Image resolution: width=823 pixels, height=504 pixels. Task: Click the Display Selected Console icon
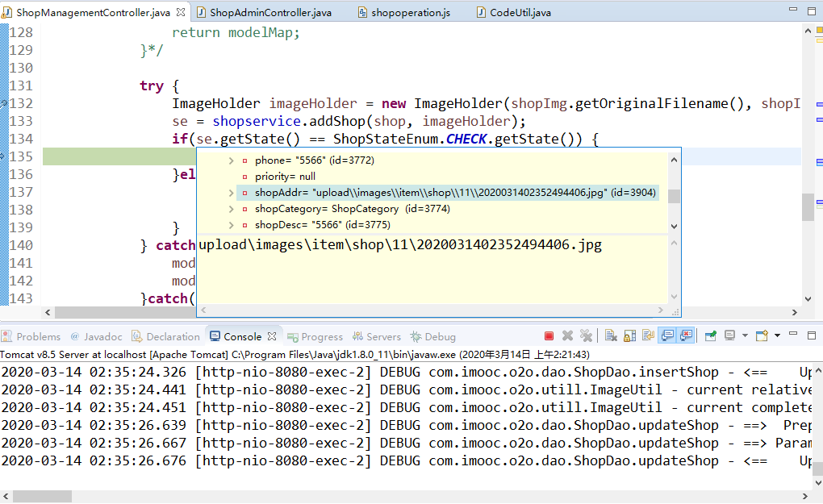click(730, 335)
